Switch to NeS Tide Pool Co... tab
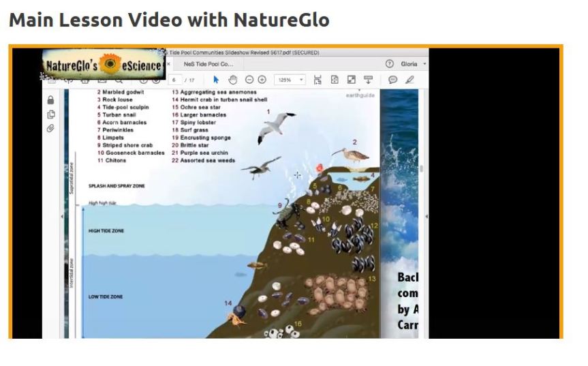Viewport: 588px width, 366px height. [x=208, y=63]
